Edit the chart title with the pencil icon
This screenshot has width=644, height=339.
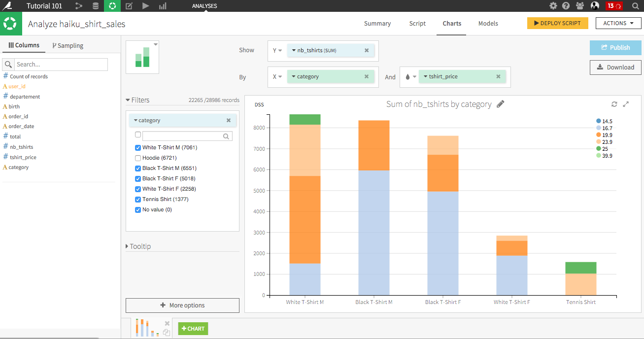coord(501,104)
